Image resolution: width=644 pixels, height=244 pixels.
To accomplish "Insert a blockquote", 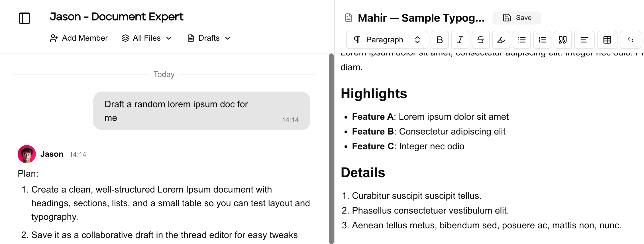I will (563, 40).
